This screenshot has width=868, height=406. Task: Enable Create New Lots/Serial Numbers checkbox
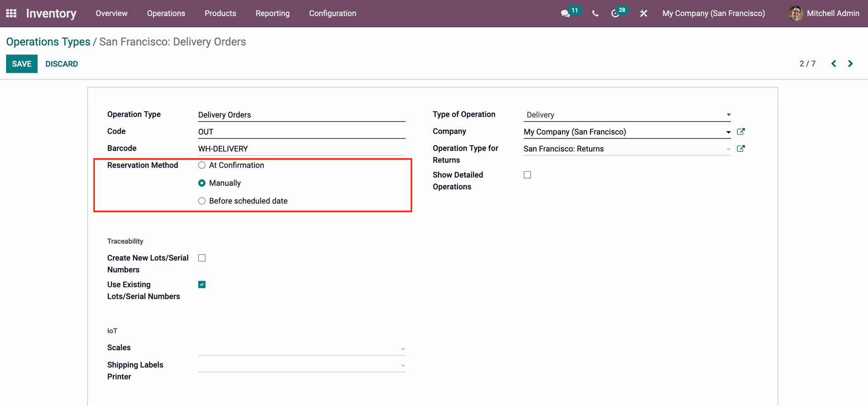point(202,258)
